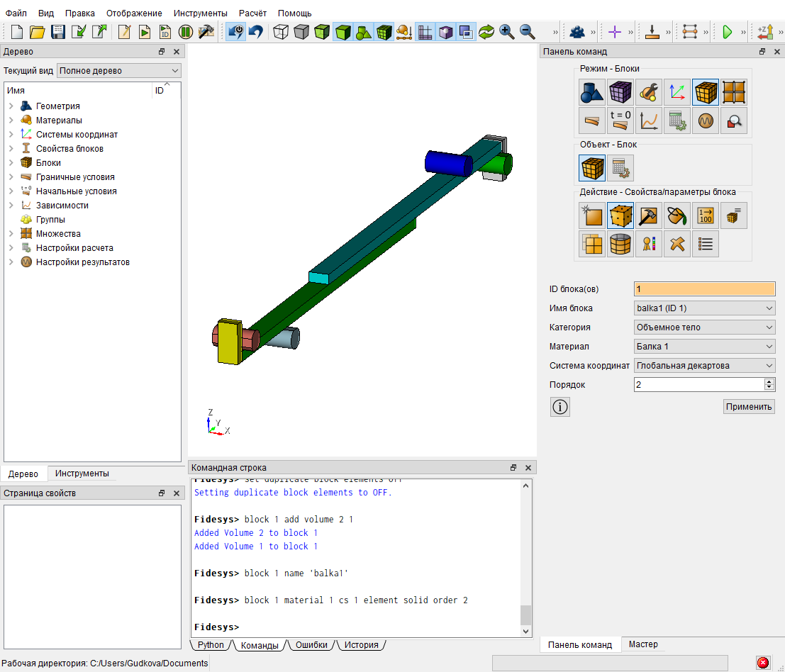Viewport: 785px width, 672px height.
Task: Toggle purple cube perspective button
Action: 445,32
